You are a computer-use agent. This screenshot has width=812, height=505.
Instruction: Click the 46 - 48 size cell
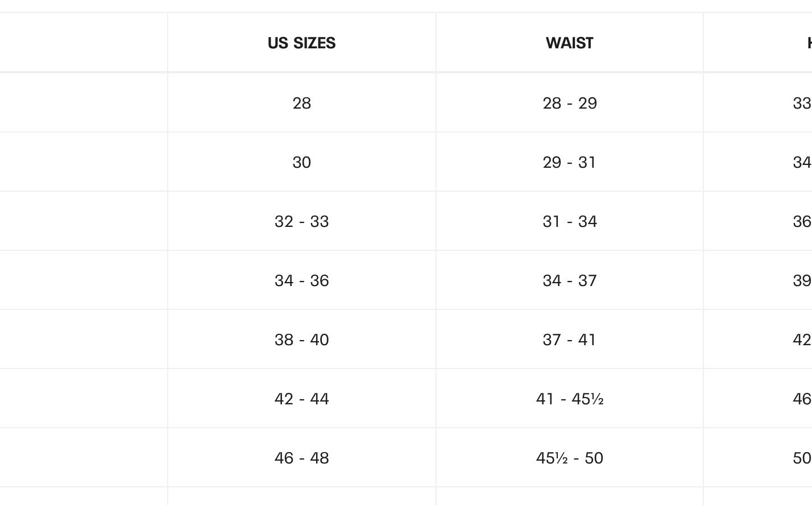coord(301,458)
